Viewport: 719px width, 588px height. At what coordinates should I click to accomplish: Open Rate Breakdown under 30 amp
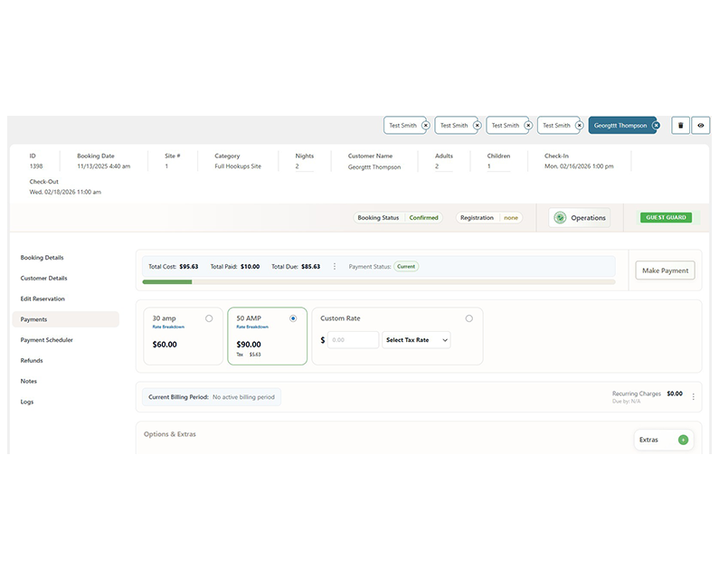166,327
